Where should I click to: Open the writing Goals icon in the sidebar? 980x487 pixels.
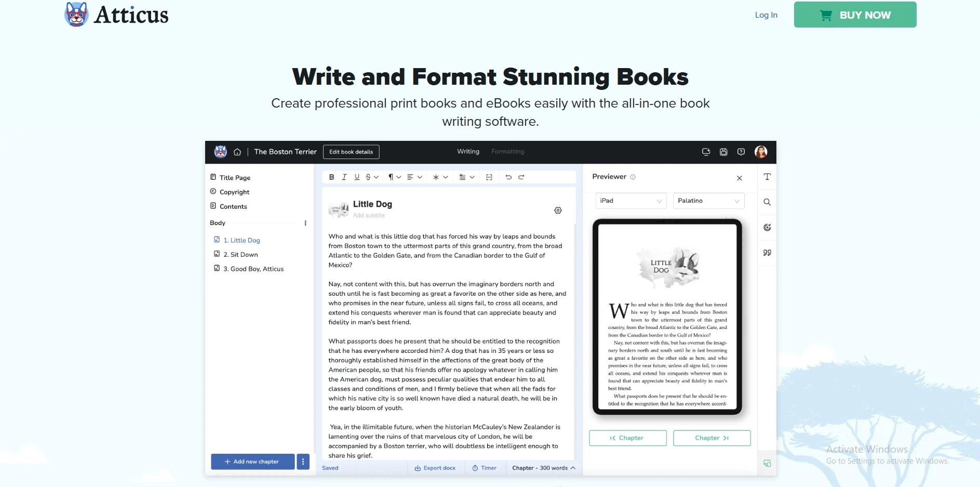(x=767, y=227)
